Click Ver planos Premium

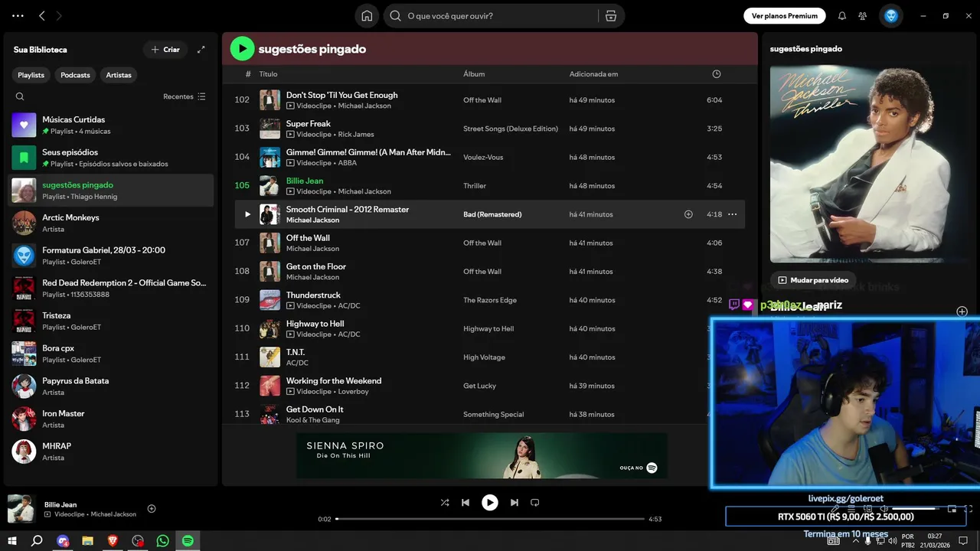point(785,16)
